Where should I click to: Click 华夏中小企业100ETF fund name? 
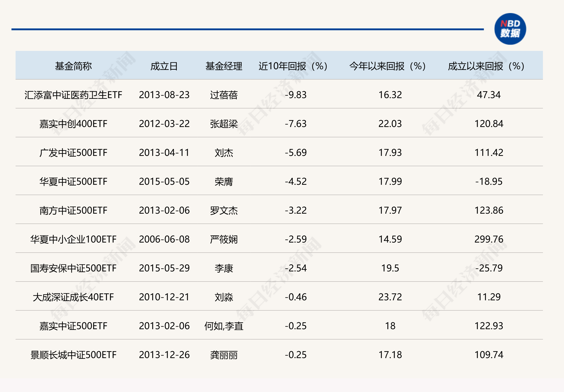73,240
